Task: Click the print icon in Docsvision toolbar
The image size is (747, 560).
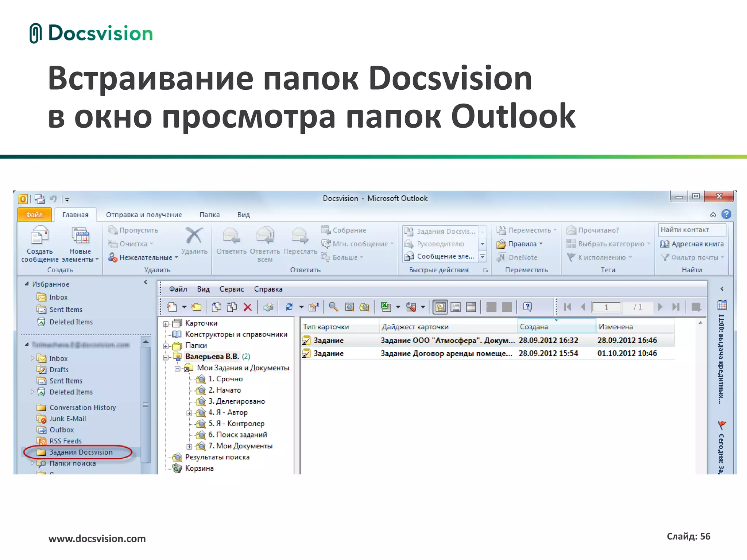Action: pyautogui.click(x=268, y=307)
